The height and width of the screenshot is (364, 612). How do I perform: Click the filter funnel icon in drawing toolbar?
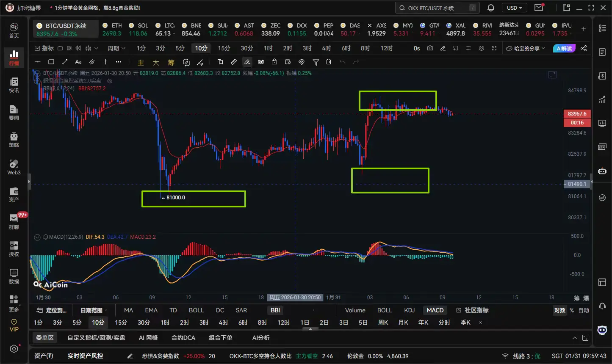coord(316,62)
